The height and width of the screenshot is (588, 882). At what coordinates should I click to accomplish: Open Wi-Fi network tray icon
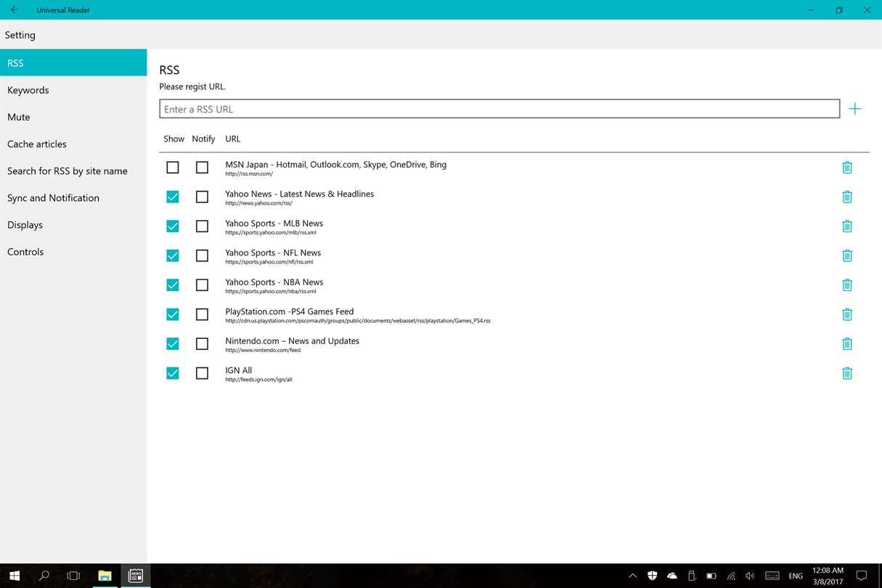tap(731, 576)
